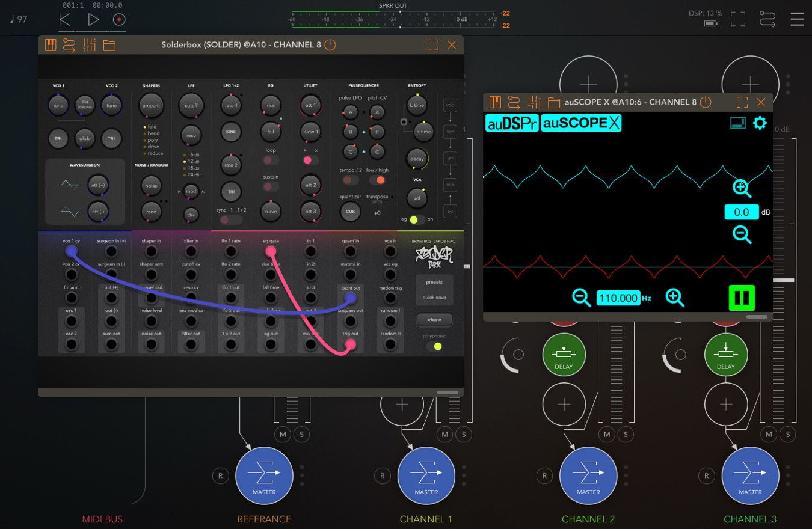Click the display mode icon beside auSCOPE gear
The image size is (812, 529).
[738, 123]
